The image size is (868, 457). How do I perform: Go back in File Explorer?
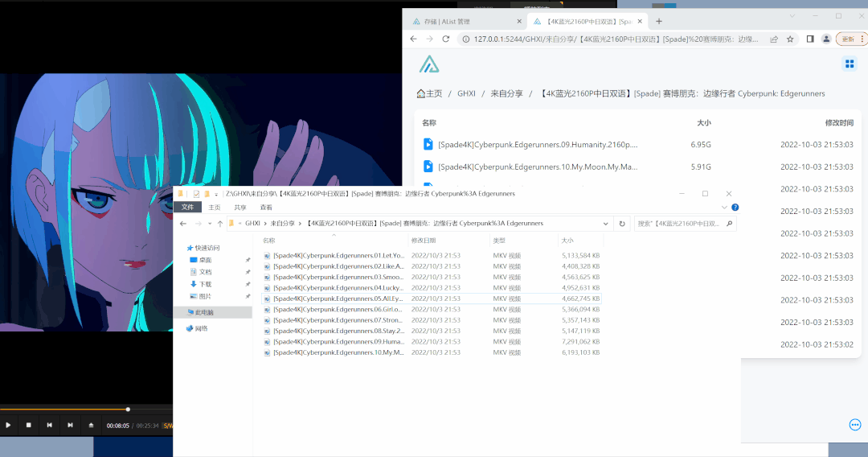click(183, 224)
